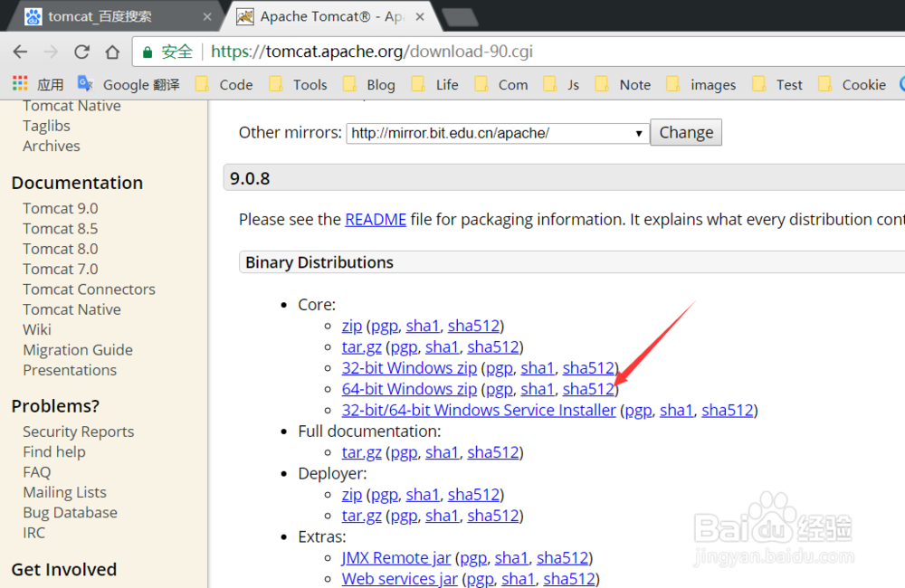The image size is (905, 588).
Task: Open Tomcat 9.0 documentation link
Action: [x=61, y=208]
